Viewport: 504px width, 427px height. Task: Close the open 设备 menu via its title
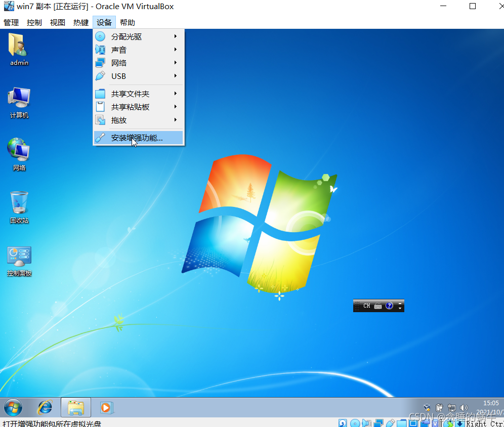pyautogui.click(x=104, y=22)
